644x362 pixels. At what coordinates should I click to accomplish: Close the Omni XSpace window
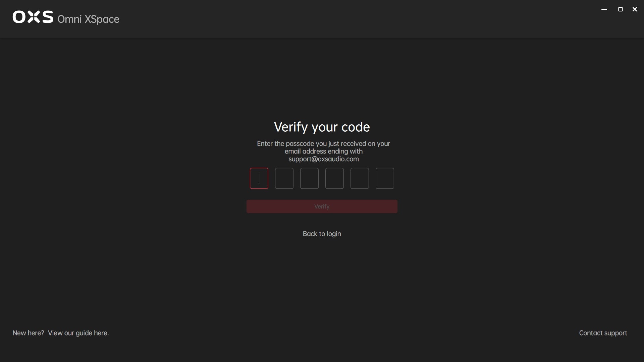pos(635,9)
